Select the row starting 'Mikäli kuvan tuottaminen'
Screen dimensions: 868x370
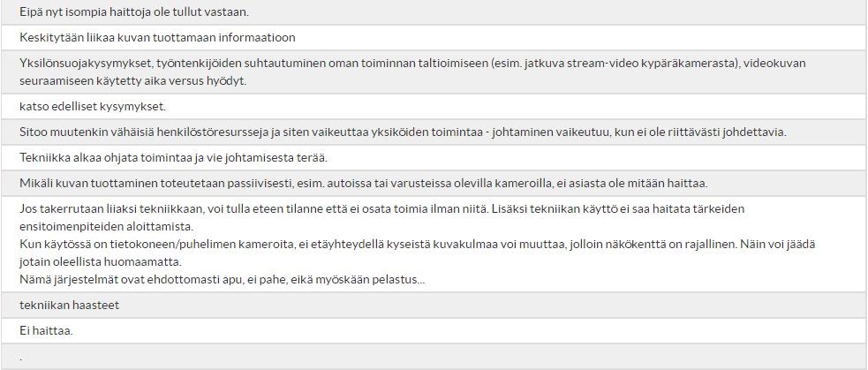point(434,183)
